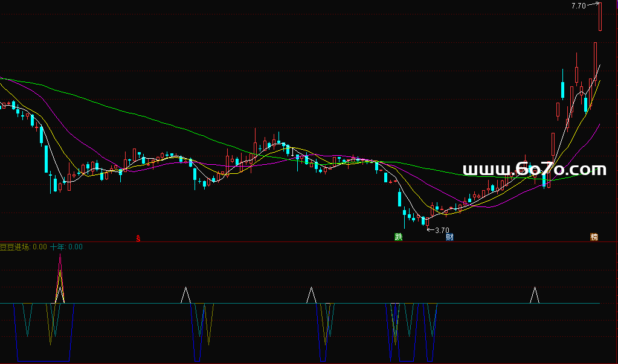The width and height of the screenshot is (618, 364).
Task: Select the 3.70 low price label
Action: (x=442, y=230)
